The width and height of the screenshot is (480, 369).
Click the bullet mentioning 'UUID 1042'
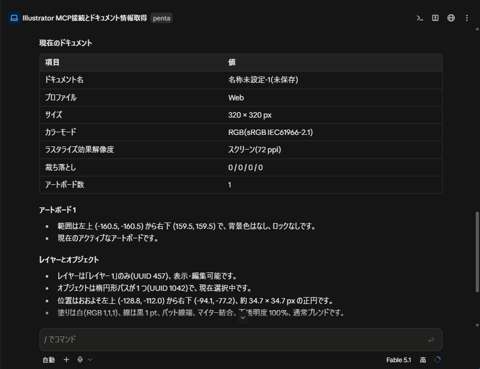tap(154, 288)
